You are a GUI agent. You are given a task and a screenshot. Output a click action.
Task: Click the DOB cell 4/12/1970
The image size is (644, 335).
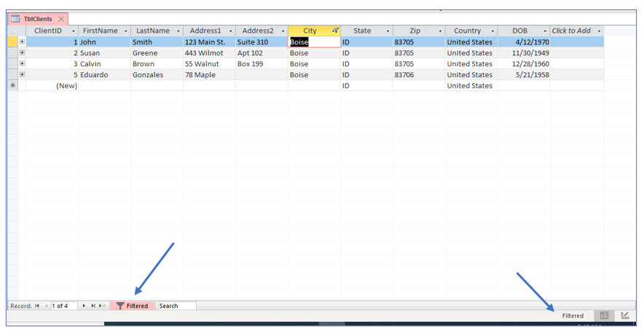click(524, 42)
